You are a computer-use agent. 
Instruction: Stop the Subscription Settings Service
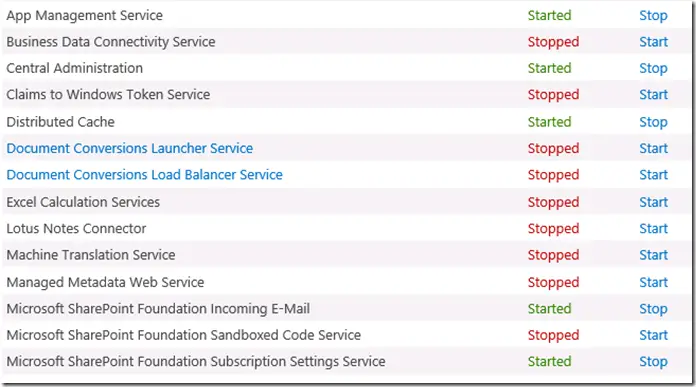point(653,362)
